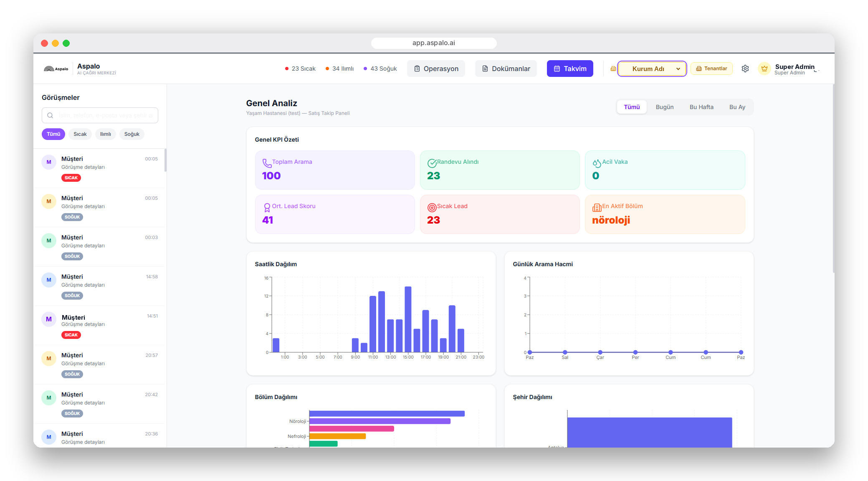Click the ribbon icon in Ort. Lead Skoru card
The width and height of the screenshot is (868, 481).
pyautogui.click(x=267, y=207)
